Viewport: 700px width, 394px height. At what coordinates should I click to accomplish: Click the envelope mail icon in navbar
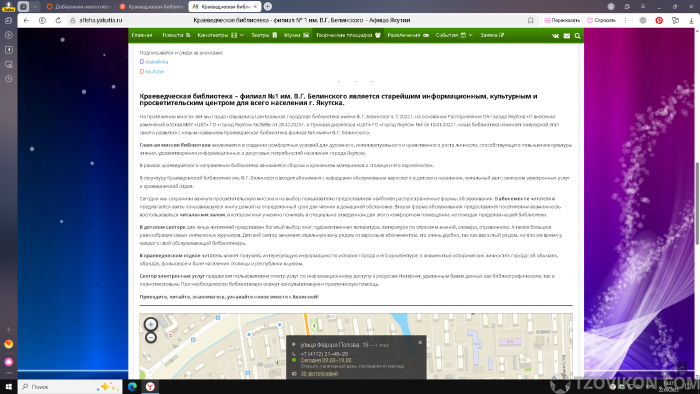567,36
